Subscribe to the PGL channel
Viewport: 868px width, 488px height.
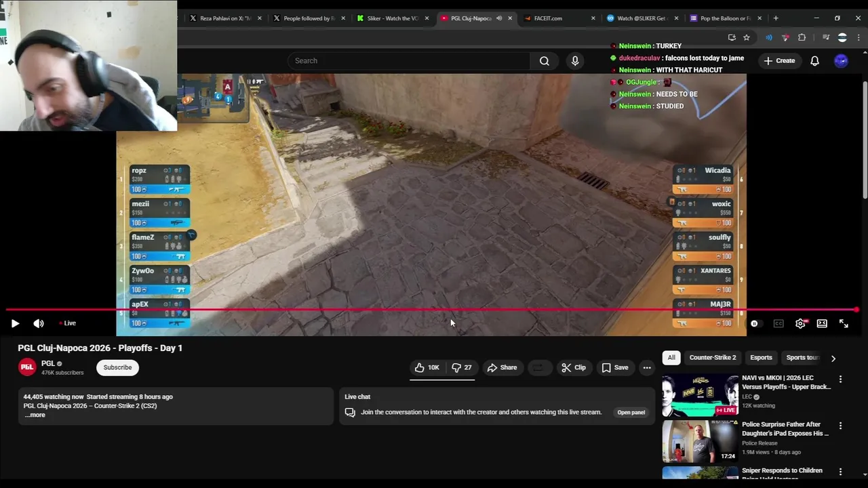(x=117, y=367)
